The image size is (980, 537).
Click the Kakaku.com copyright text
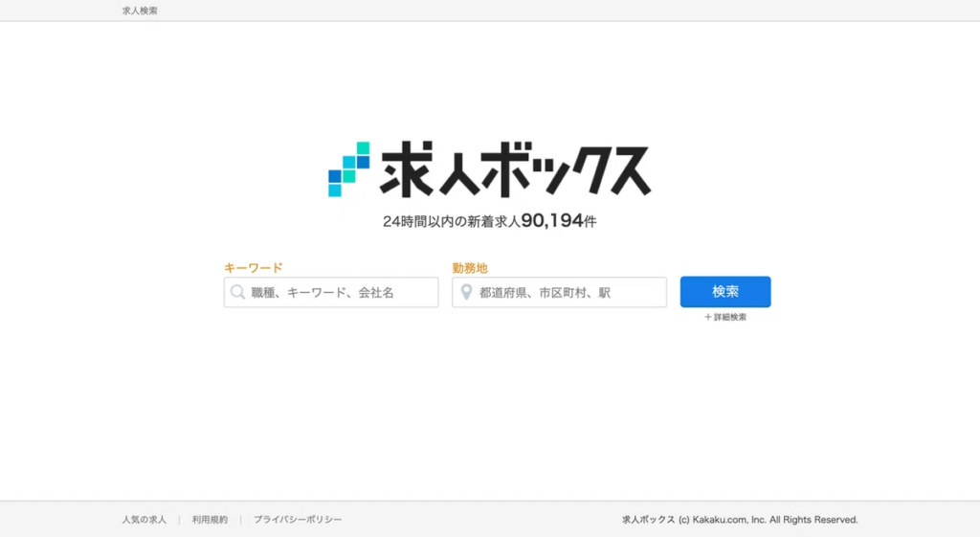pos(740,520)
